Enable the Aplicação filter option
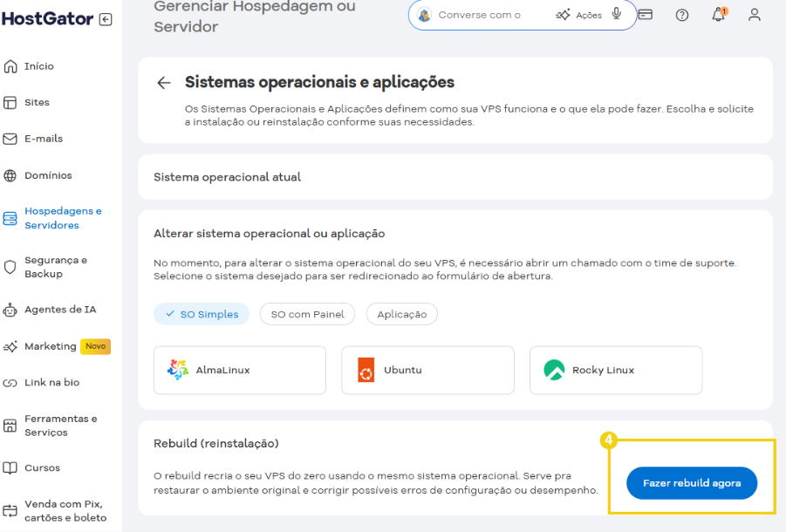Viewport: 786px width, 532px height. [x=401, y=313]
